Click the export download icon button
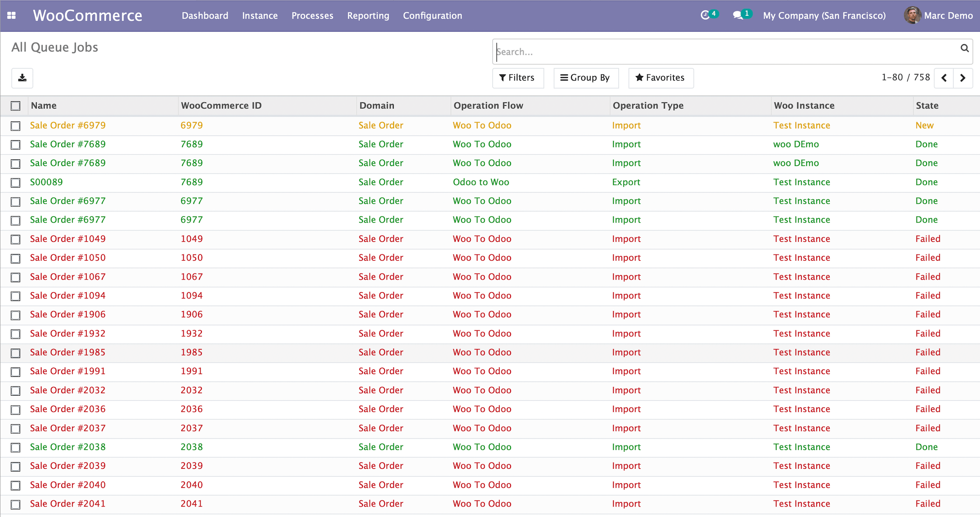This screenshot has height=517, width=980. pos(22,78)
